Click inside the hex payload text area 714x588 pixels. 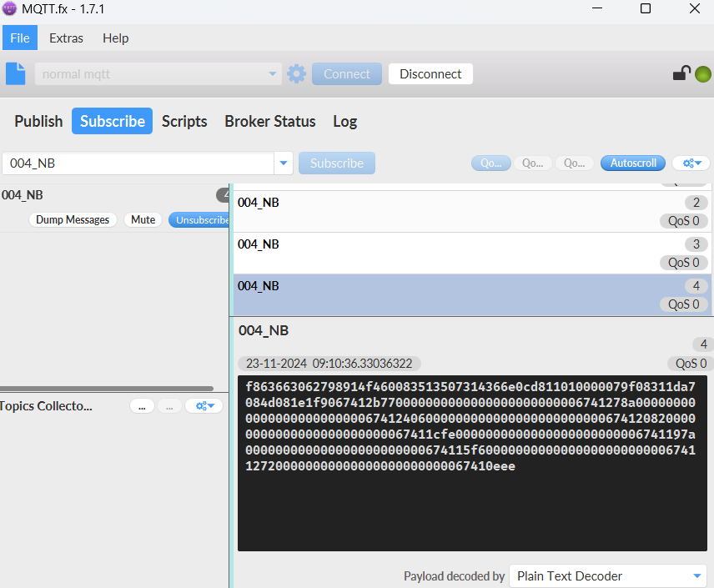(x=472, y=463)
